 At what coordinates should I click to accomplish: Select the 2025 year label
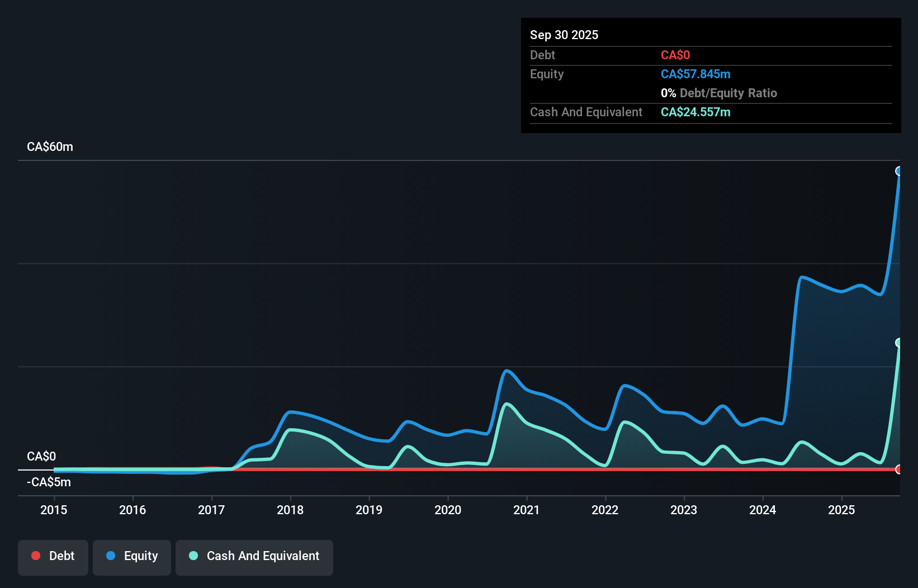(x=841, y=510)
